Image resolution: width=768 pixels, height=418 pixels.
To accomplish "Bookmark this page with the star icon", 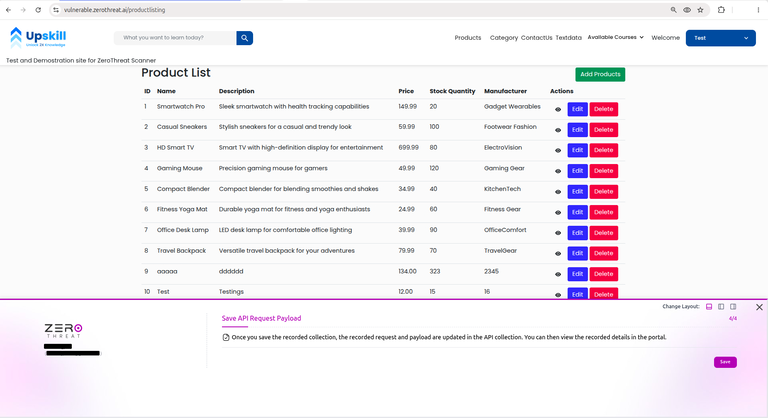I will tap(700, 10).
